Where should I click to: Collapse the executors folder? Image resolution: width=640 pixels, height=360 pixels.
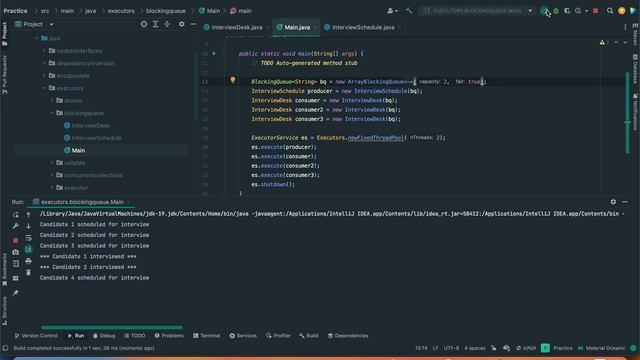44,88
